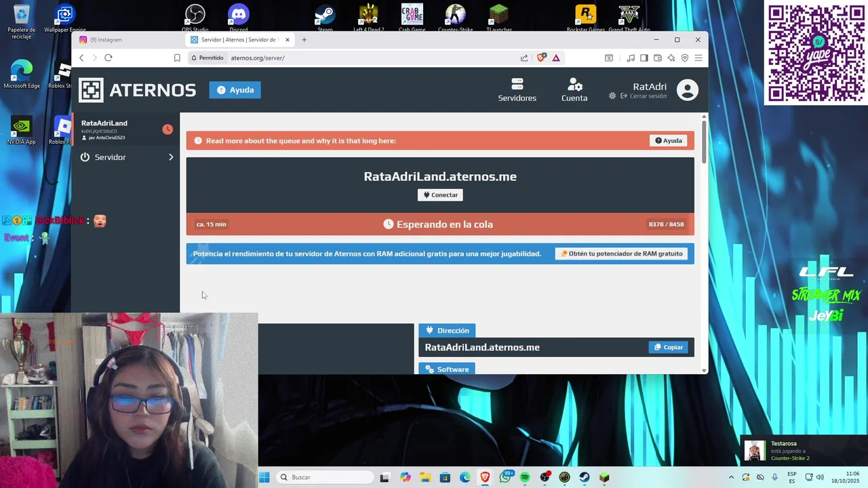Open the Wallpaper Engine desktop icon

coord(65,18)
